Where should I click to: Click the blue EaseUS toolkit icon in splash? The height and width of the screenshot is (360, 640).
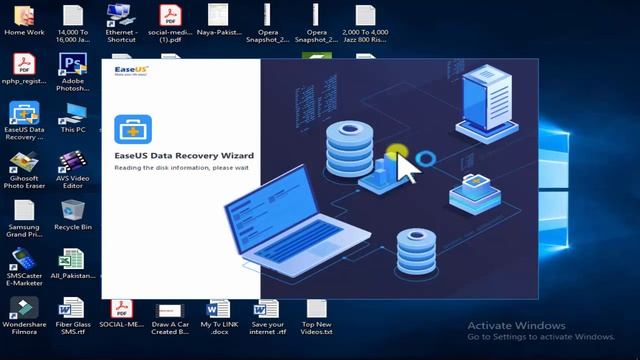click(x=133, y=129)
